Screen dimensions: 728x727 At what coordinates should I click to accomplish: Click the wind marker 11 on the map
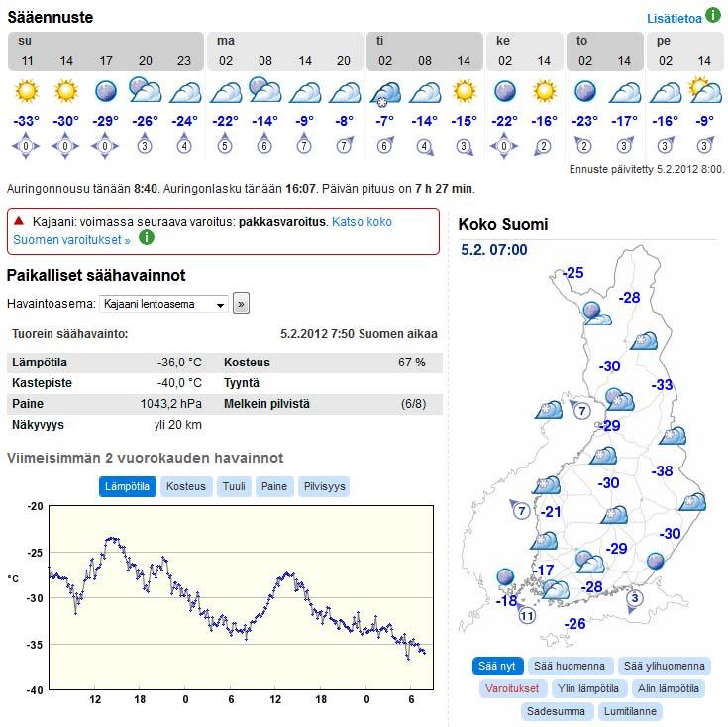point(527,616)
